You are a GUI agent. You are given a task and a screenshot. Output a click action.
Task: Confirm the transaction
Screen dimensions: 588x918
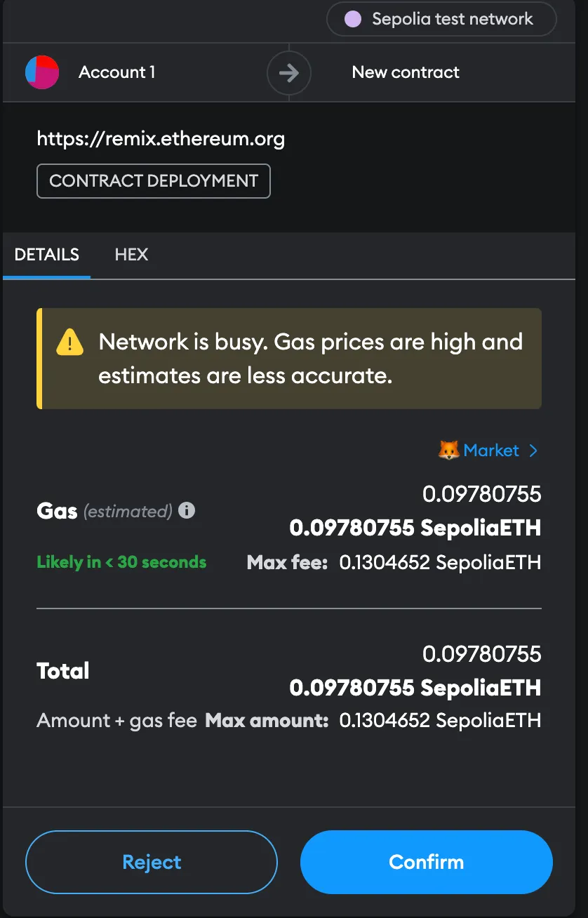pyautogui.click(x=427, y=862)
